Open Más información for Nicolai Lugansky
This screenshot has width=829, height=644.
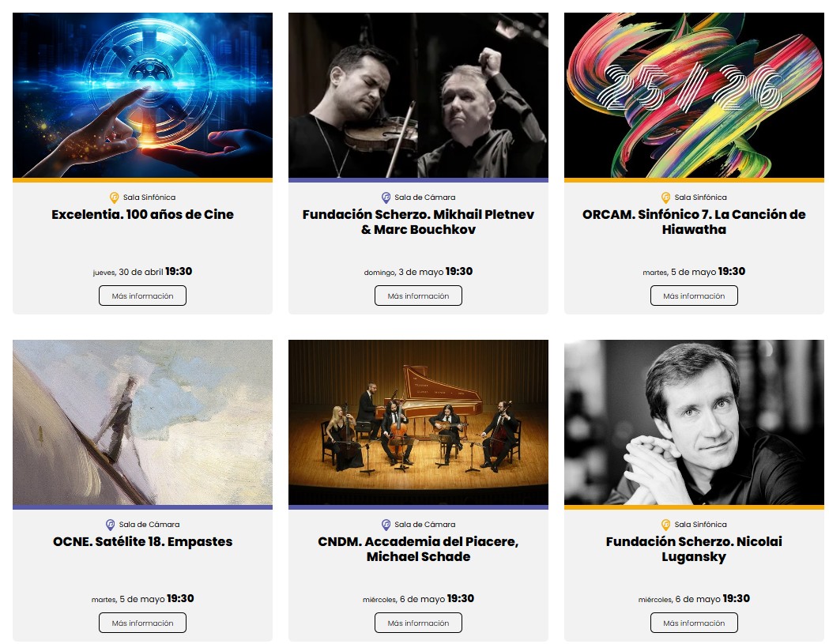pyautogui.click(x=694, y=623)
